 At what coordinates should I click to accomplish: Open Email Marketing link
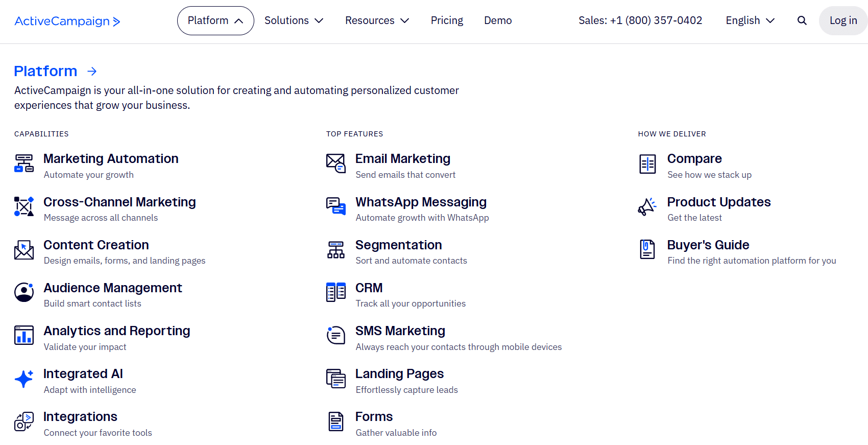(403, 159)
